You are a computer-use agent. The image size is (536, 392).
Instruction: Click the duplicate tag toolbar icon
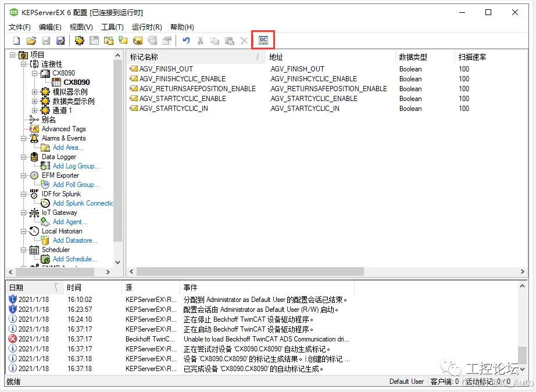coord(152,41)
